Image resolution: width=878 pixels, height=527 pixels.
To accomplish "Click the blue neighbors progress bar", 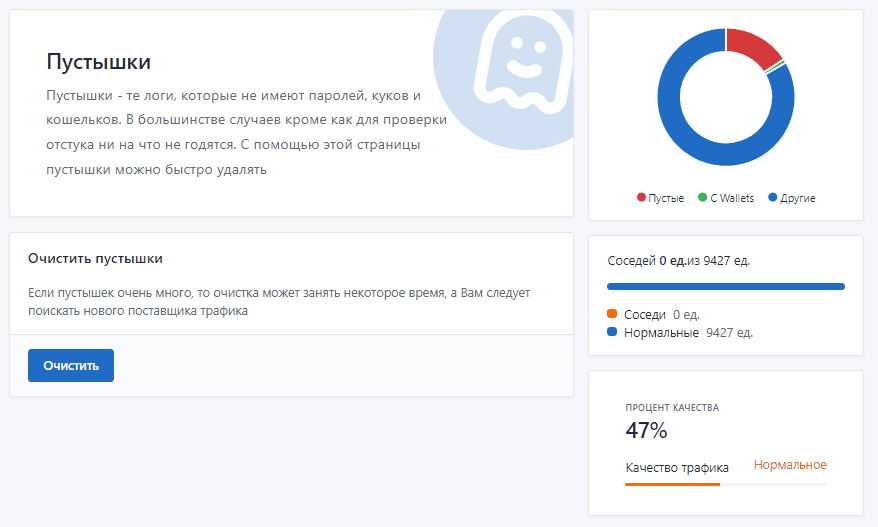I will 725,286.
